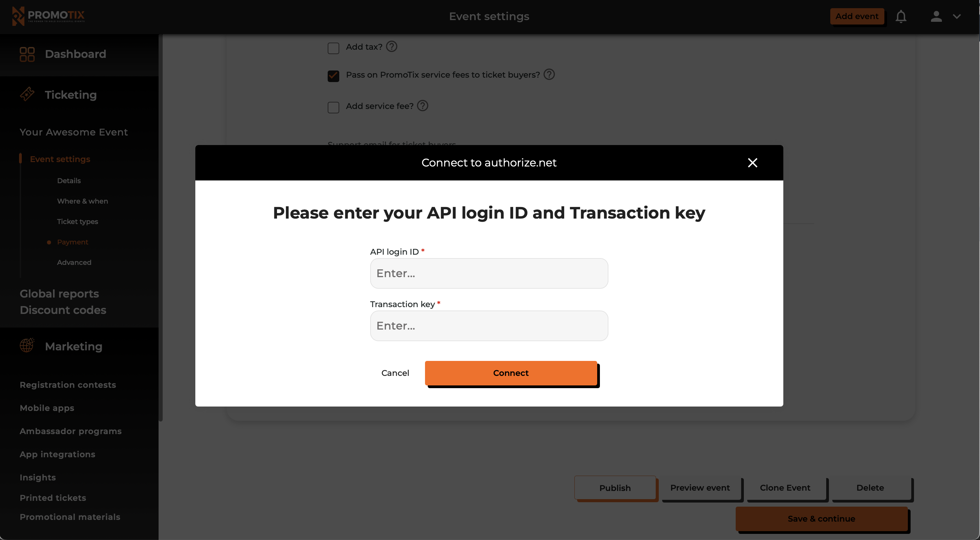Click the PromoTix logo
Viewport: 980px width, 540px height.
[x=49, y=16]
